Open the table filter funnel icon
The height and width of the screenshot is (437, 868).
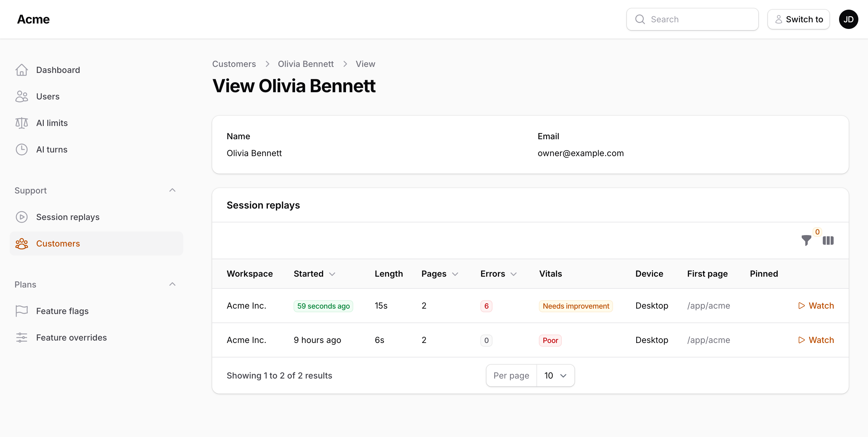pyautogui.click(x=806, y=241)
